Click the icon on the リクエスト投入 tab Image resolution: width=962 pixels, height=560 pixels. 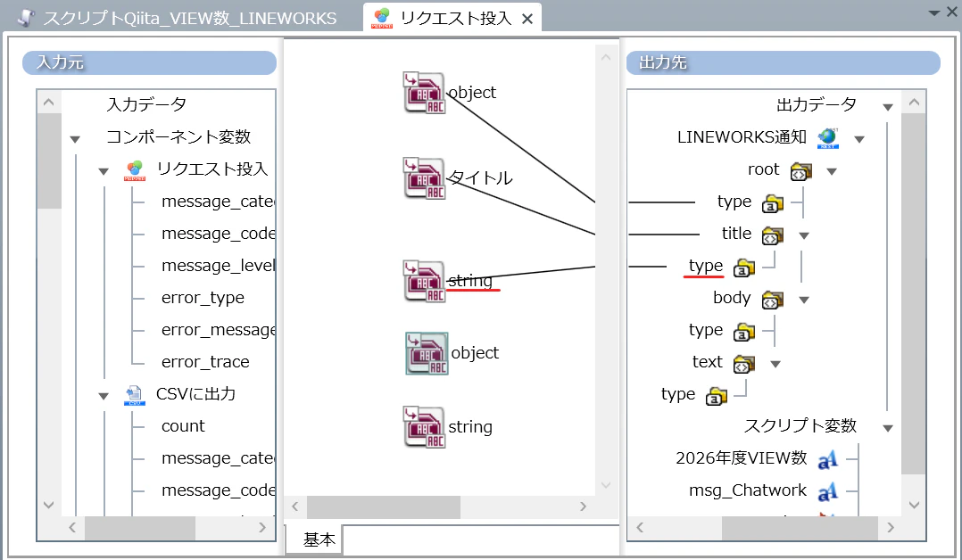pos(382,19)
